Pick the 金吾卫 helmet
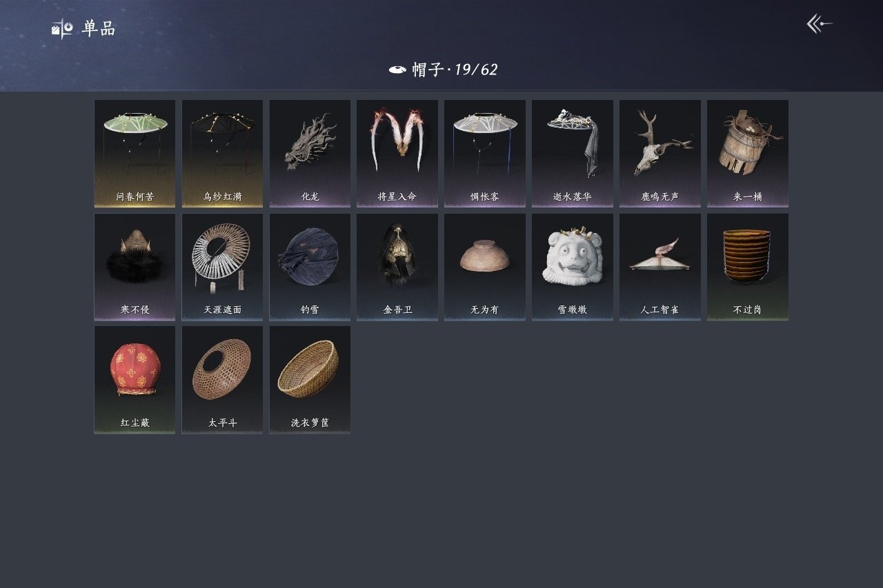The width and height of the screenshot is (883, 588). [397, 267]
